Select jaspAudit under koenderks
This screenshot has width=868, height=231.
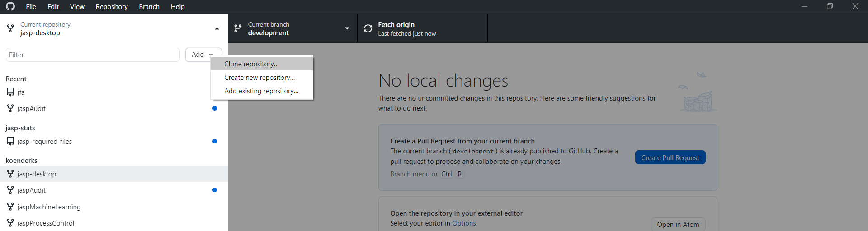pos(114,190)
